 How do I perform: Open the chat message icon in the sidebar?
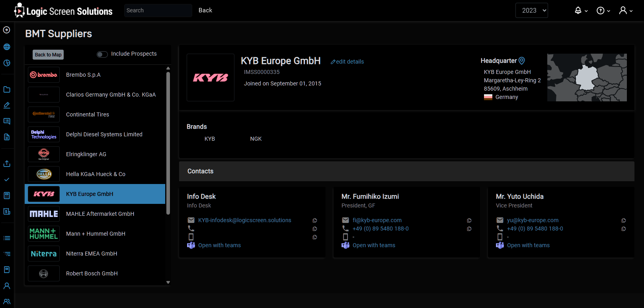point(7,121)
